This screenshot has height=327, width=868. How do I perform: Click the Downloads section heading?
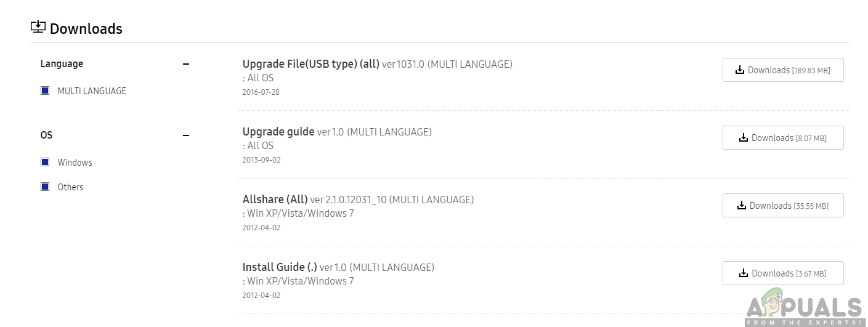[86, 29]
